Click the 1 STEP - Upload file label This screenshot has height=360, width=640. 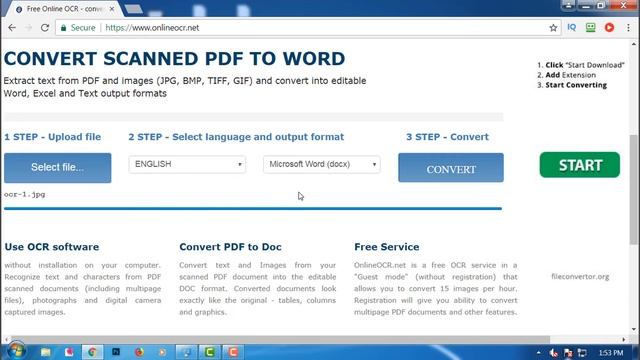pyautogui.click(x=53, y=137)
